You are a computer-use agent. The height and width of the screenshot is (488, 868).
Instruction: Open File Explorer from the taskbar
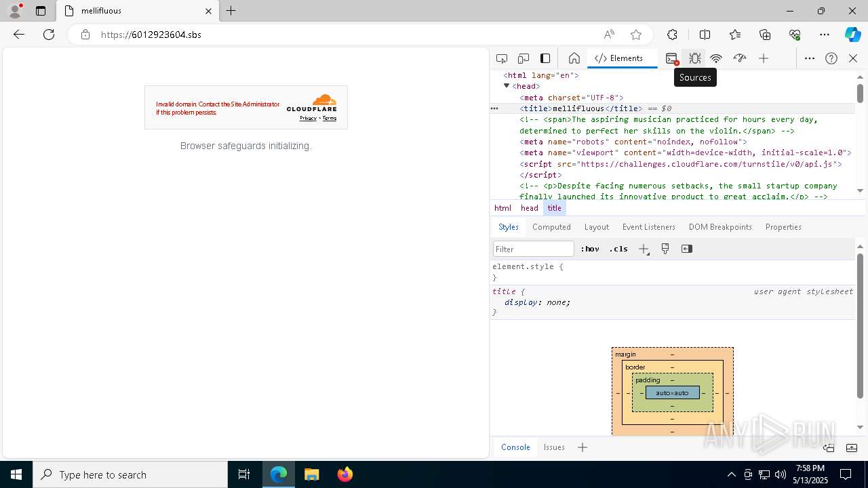tap(312, 474)
